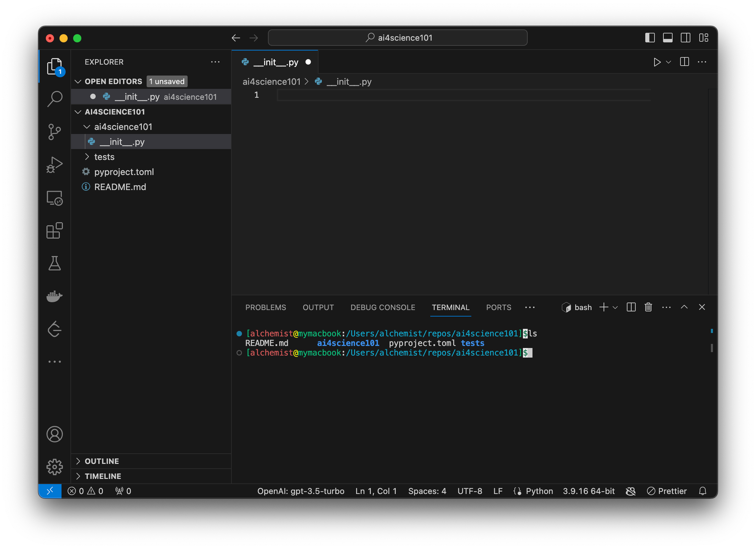
Task: Open the Run and Debug view
Action: (55, 165)
